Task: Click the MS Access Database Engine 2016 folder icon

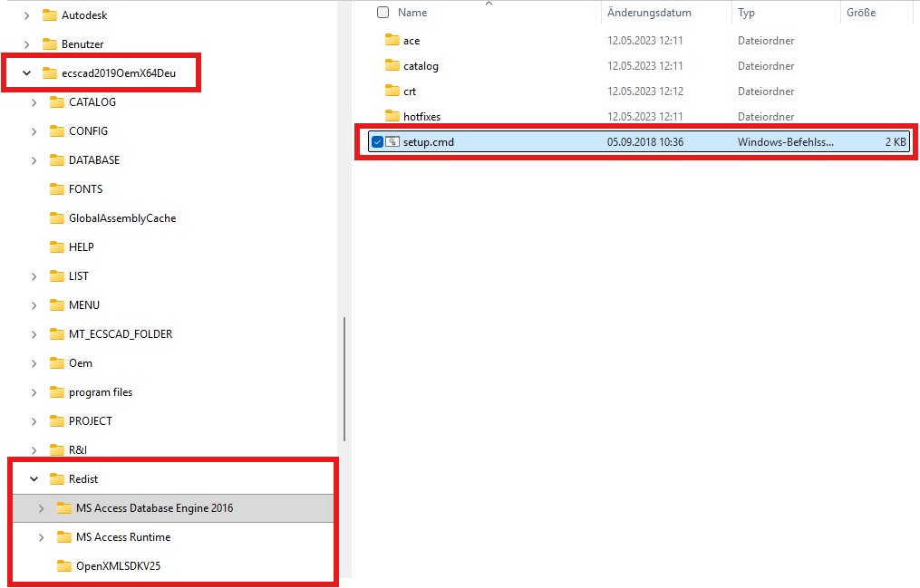Action: pos(64,507)
